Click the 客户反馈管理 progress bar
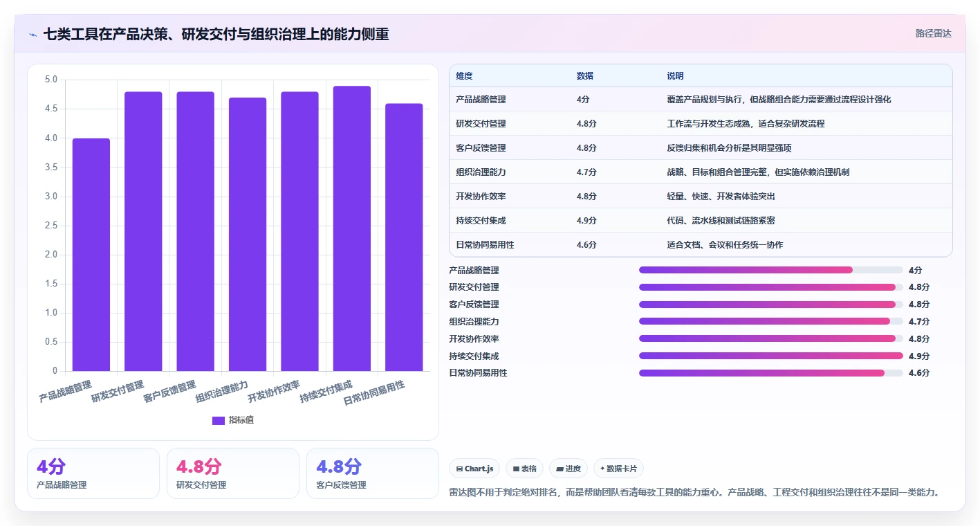Viewport: 980px width, 526px height. coord(771,305)
